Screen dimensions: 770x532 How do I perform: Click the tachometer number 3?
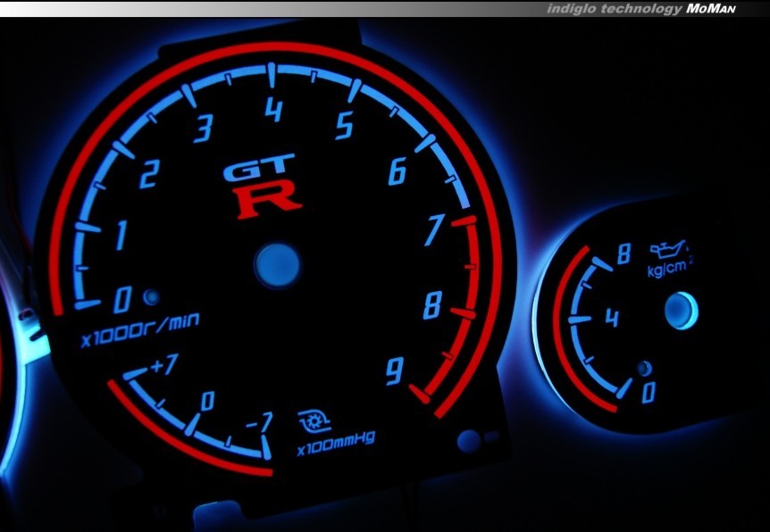204,129
